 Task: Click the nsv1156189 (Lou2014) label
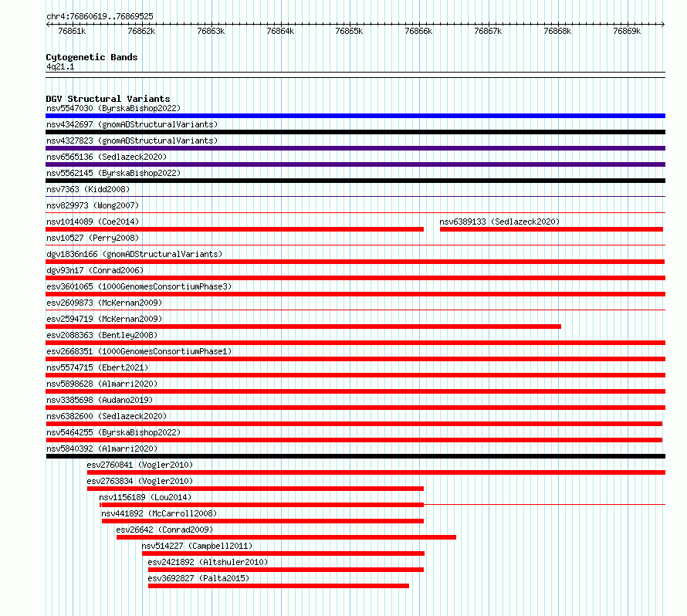145,497
